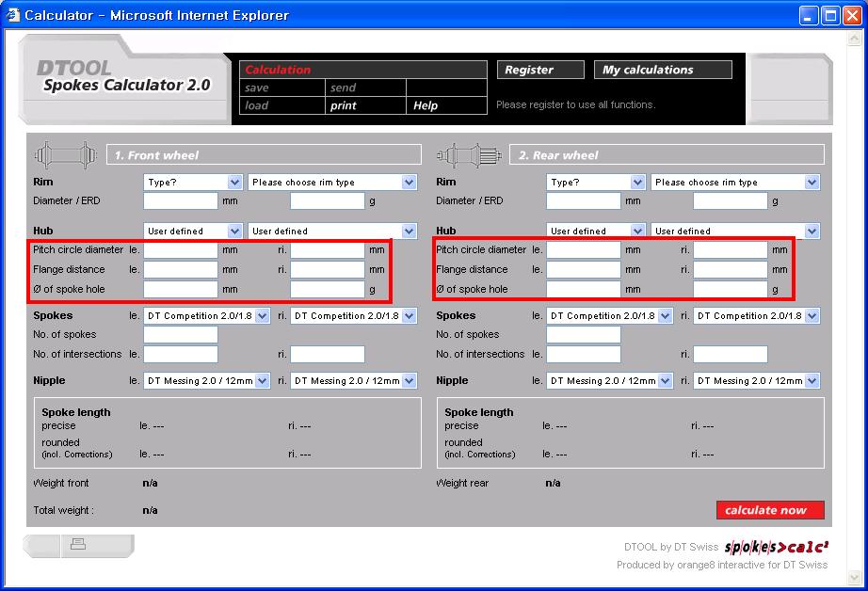
Task: Open front right spokes DT Competition dropdown
Action: tap(354, 316)
